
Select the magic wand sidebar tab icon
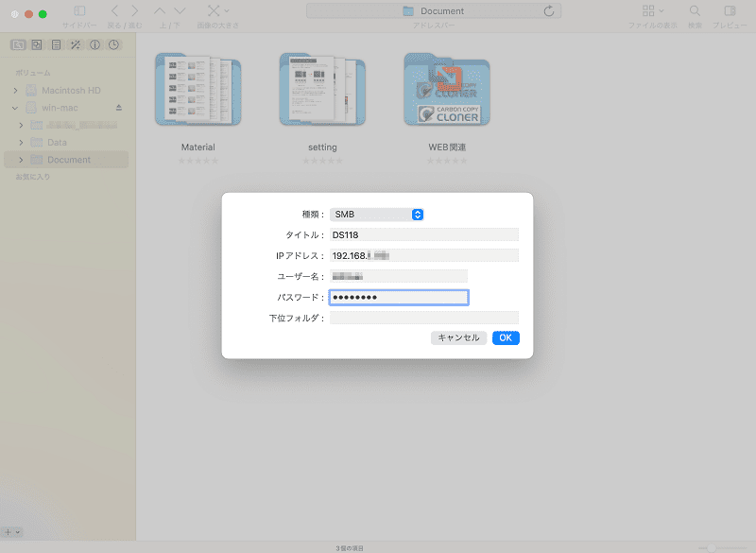coord(76,44)
